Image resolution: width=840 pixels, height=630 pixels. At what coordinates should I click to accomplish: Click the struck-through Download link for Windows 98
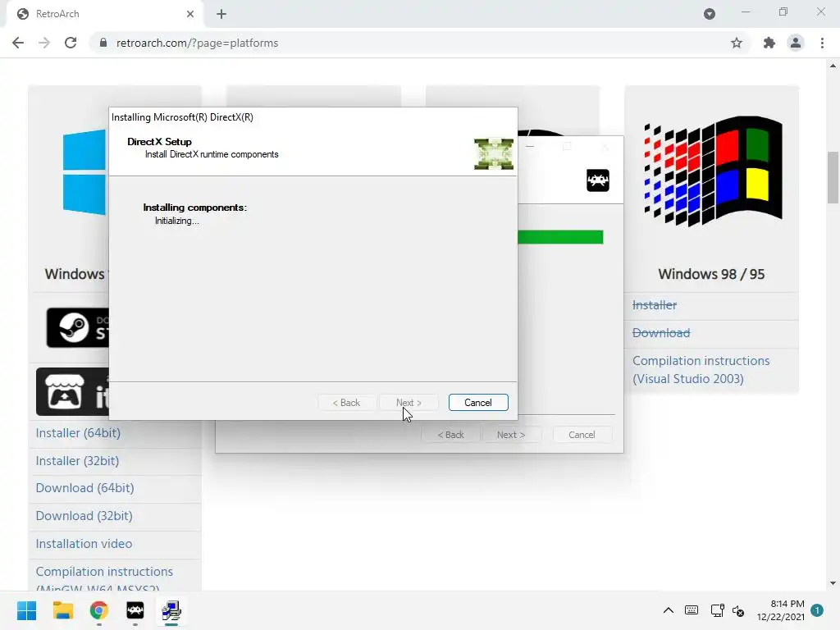661,333
